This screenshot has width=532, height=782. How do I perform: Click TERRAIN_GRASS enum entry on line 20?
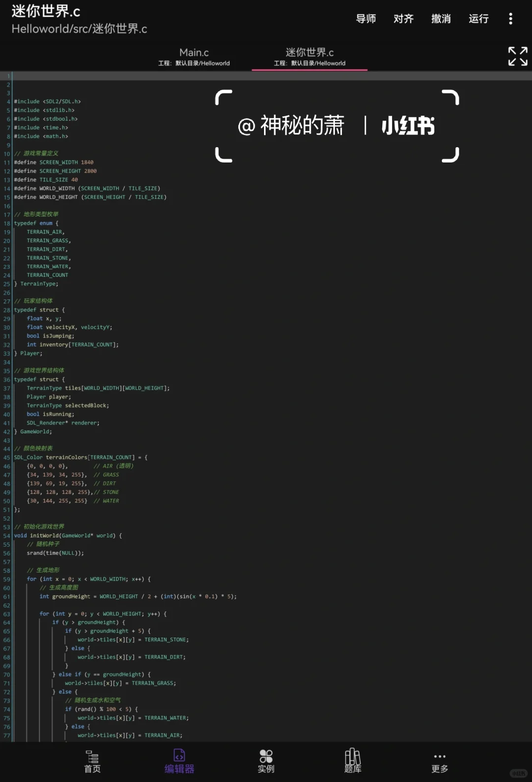(x=49, y=241)
